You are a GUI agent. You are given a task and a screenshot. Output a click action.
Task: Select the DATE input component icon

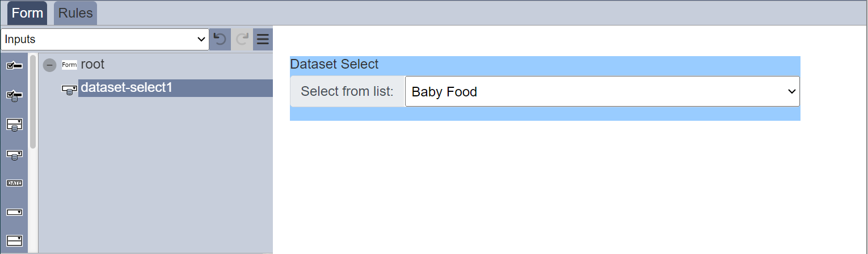[14, 183]
